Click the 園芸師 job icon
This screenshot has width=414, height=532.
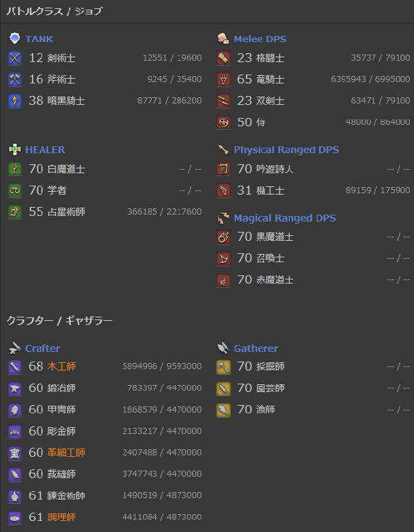click(x=224, y=388)
